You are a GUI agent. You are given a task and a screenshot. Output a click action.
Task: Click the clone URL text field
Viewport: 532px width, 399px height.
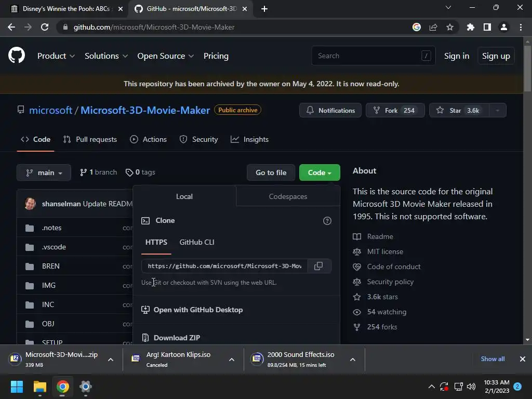pyautogui.click(x=224, y=266)
